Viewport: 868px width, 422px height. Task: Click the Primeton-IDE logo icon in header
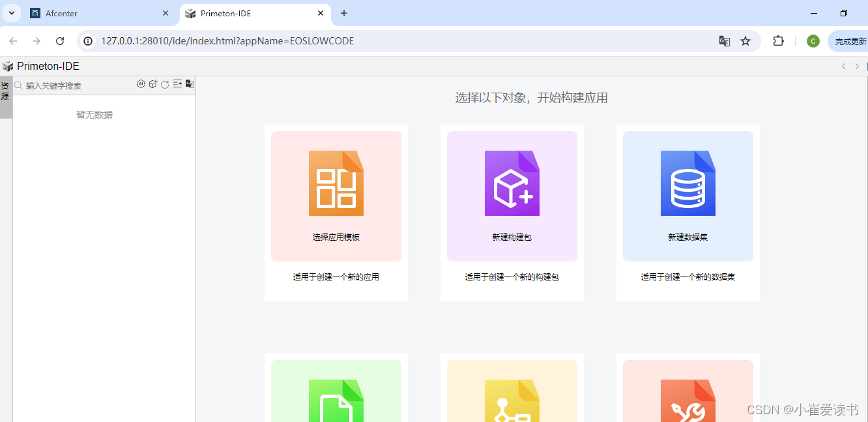click(8, 66)
